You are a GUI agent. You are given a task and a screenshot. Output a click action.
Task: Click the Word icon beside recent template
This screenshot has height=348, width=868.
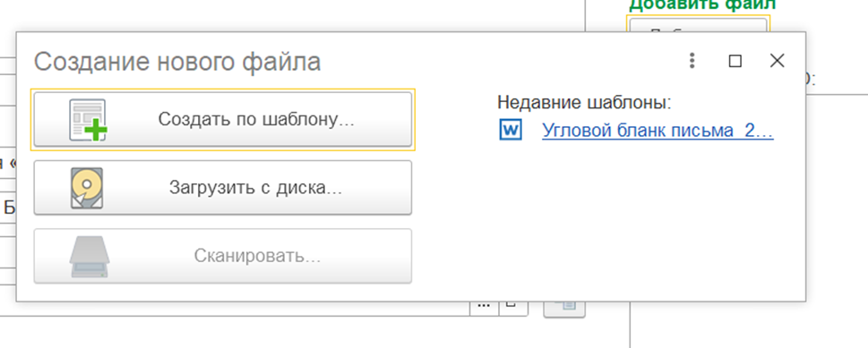[x=511, y=131]
